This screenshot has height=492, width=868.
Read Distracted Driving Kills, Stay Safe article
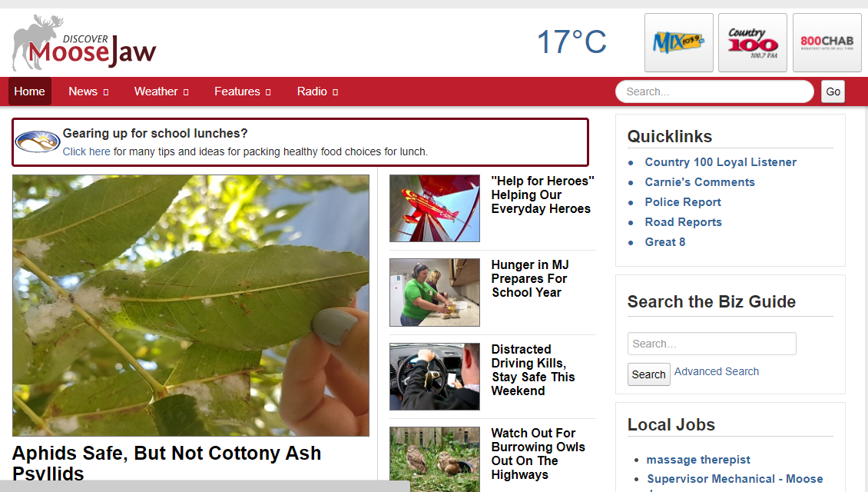[533, 370]
